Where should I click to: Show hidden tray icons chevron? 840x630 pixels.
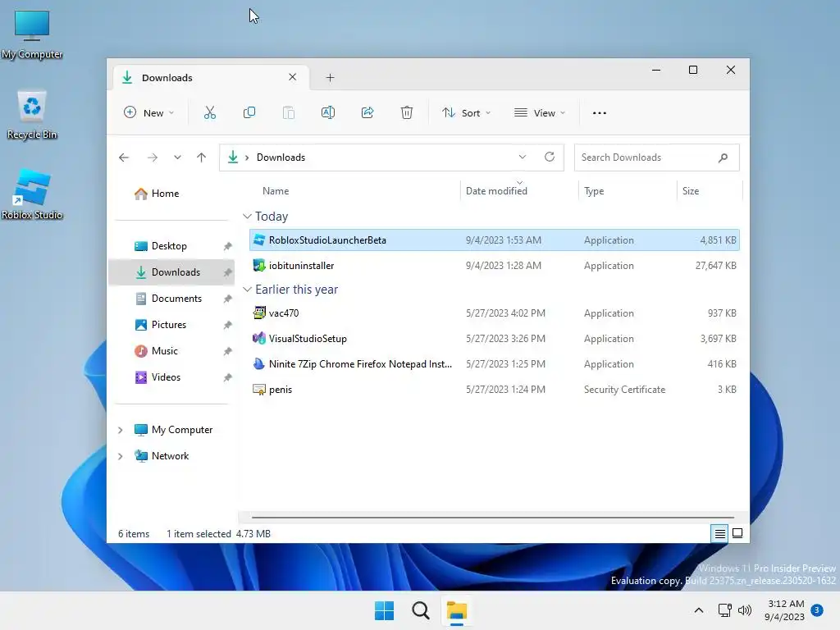point(699,610)
